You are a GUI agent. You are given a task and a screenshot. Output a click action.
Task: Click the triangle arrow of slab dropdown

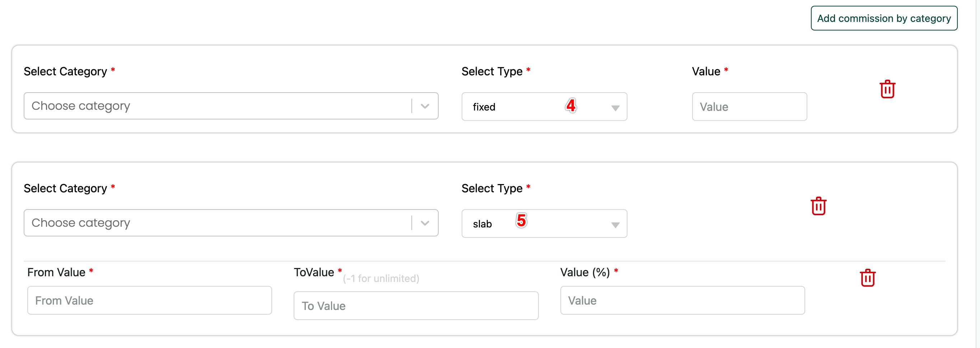click(x=615, y=225)
